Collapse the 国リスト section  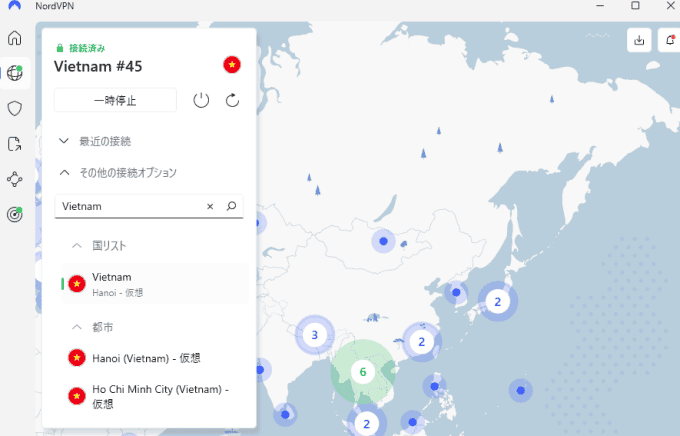click(x=99, y=246)
